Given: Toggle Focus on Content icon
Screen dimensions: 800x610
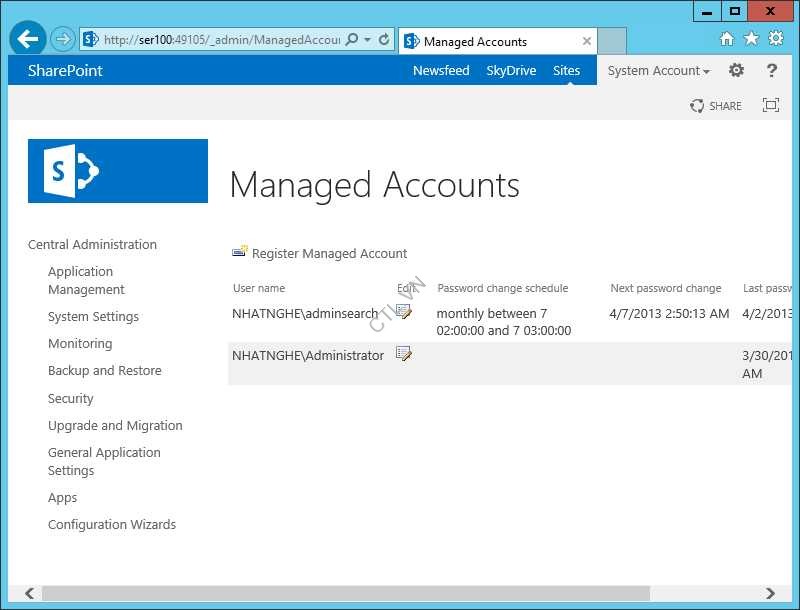Looking at the screenshot, I should (x=770, y=105).
